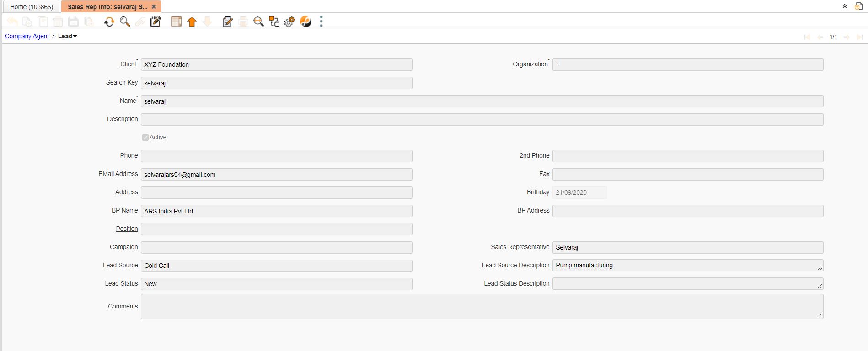The height and width of the screenshot is (351, 868).
Task: Switch to the Home (105866) tab
Action: point(32,7)
